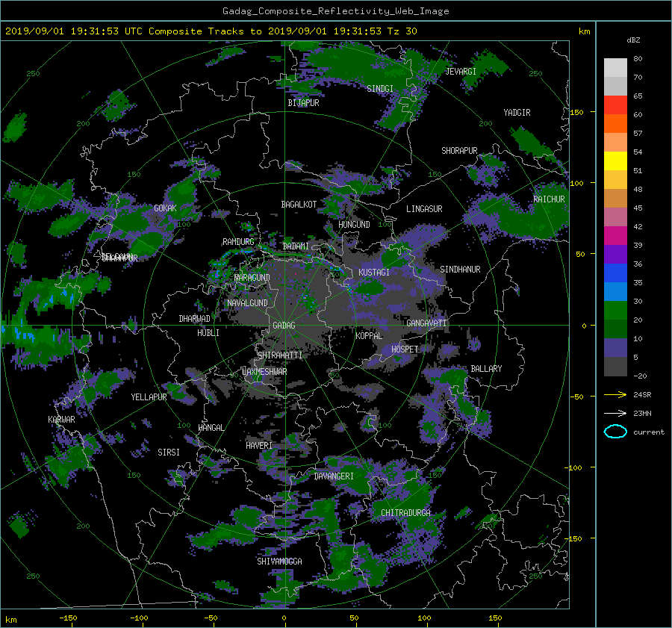Viewport: 672px width, 628px height.
Task: Select the HUBLI city label
Action: coord(208,332)
